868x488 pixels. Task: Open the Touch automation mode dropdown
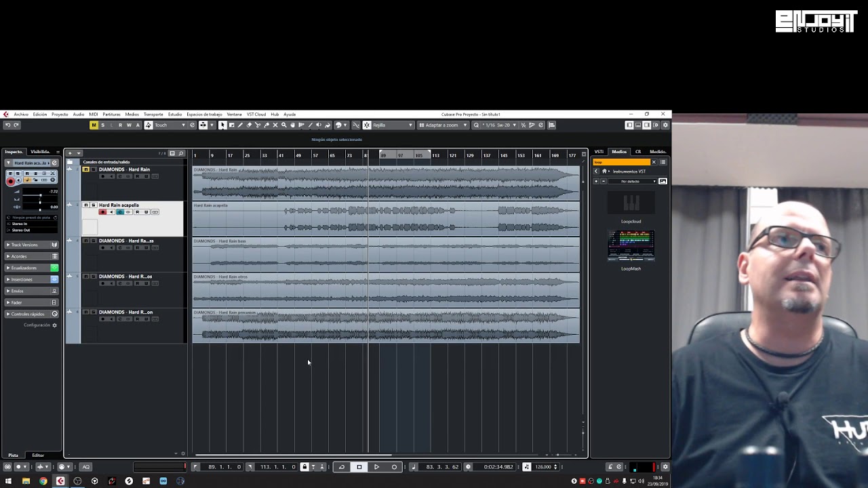[170, 125]
